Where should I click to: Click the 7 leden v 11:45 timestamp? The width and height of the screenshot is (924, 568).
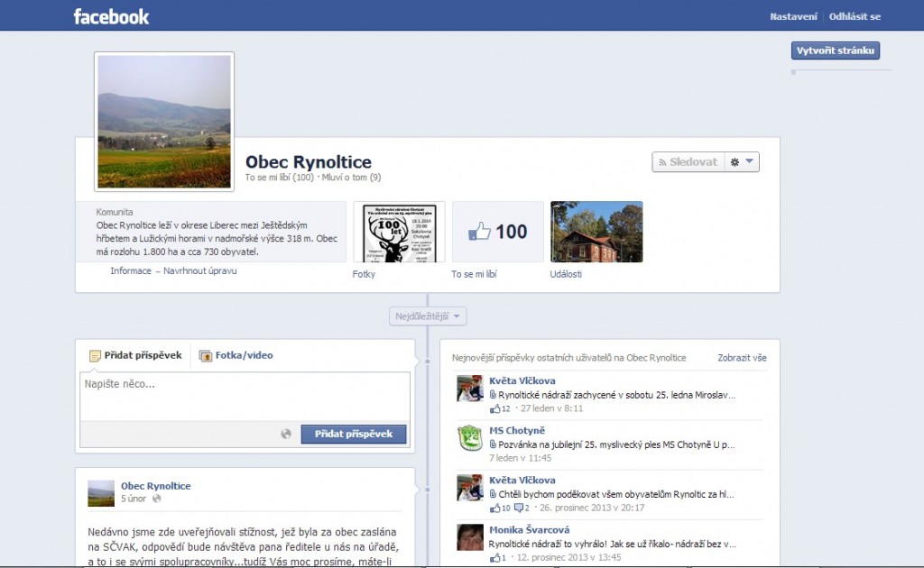tap(520, 458)
